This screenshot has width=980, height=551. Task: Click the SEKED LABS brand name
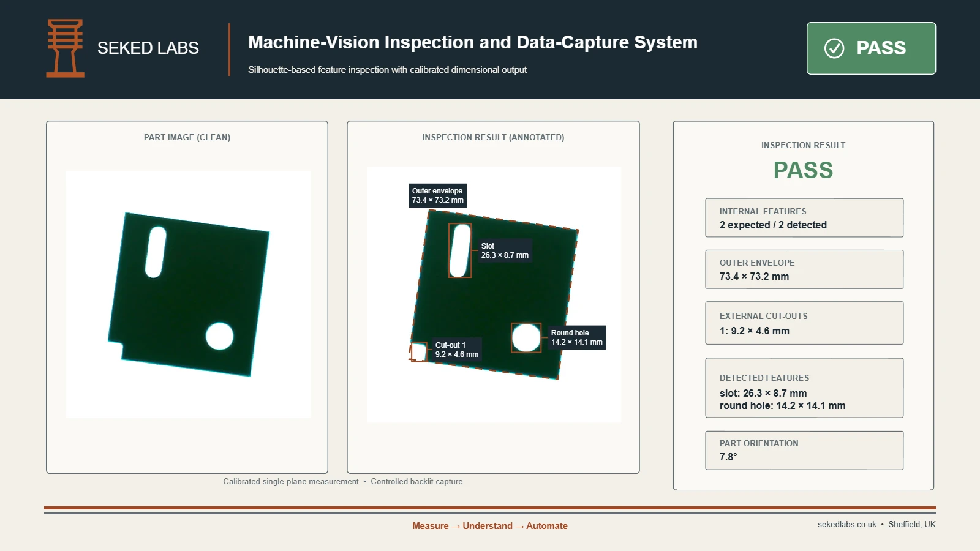pyautogui.click(x=148, y=48)
